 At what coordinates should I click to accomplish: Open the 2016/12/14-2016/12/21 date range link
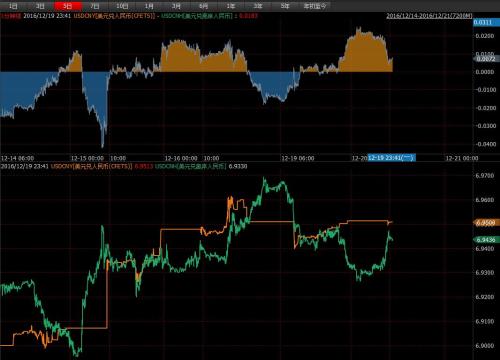tap(429, 16)
